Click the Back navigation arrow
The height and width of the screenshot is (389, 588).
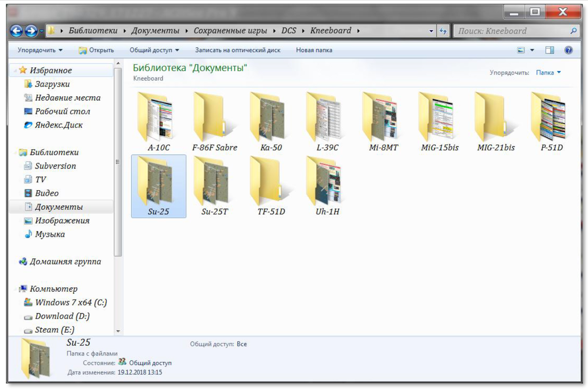(x=17, y=31)
